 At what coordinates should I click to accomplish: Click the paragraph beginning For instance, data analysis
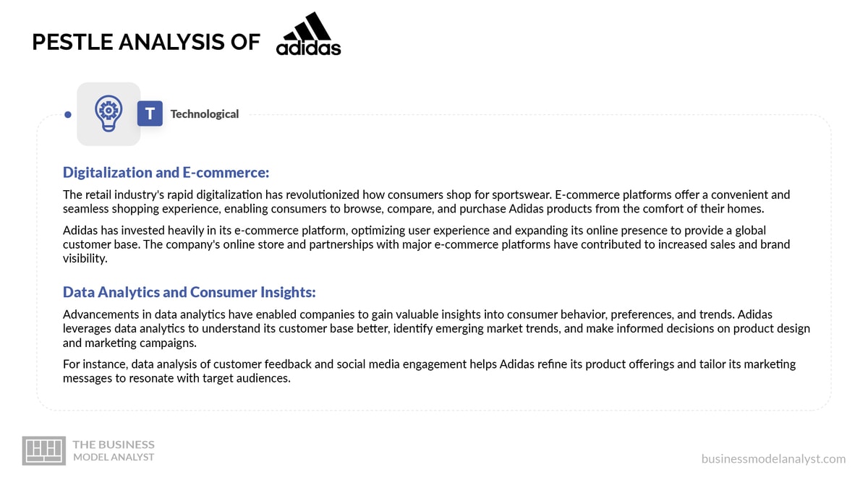tap(430, 371)
